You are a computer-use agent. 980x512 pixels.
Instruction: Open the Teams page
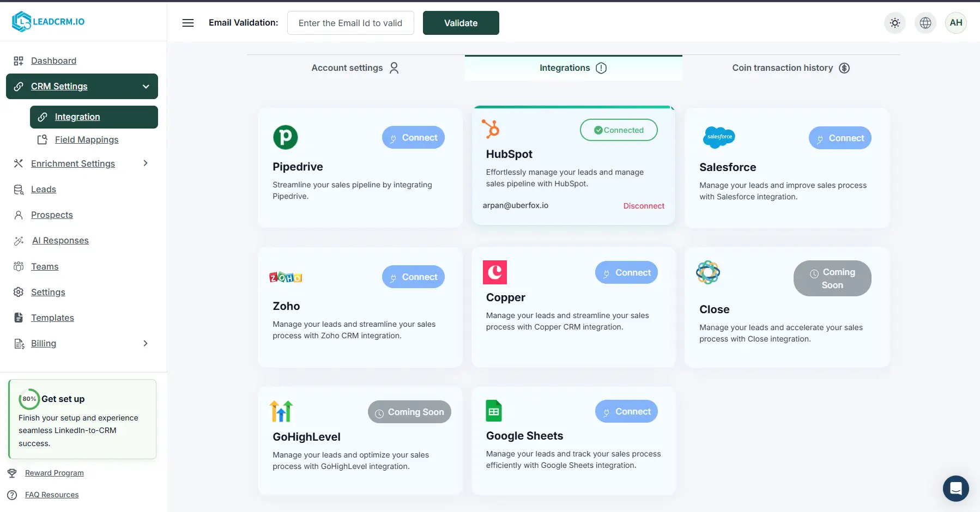tap(45, 266)
